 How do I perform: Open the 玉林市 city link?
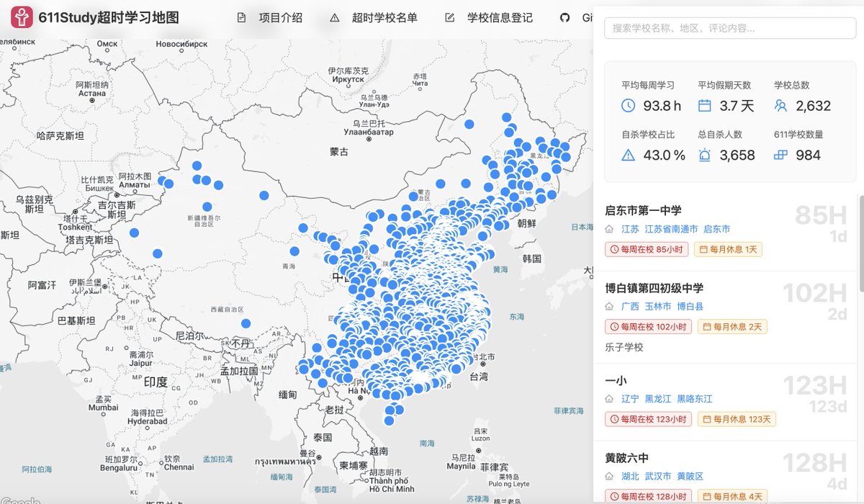tap(657, 307)
